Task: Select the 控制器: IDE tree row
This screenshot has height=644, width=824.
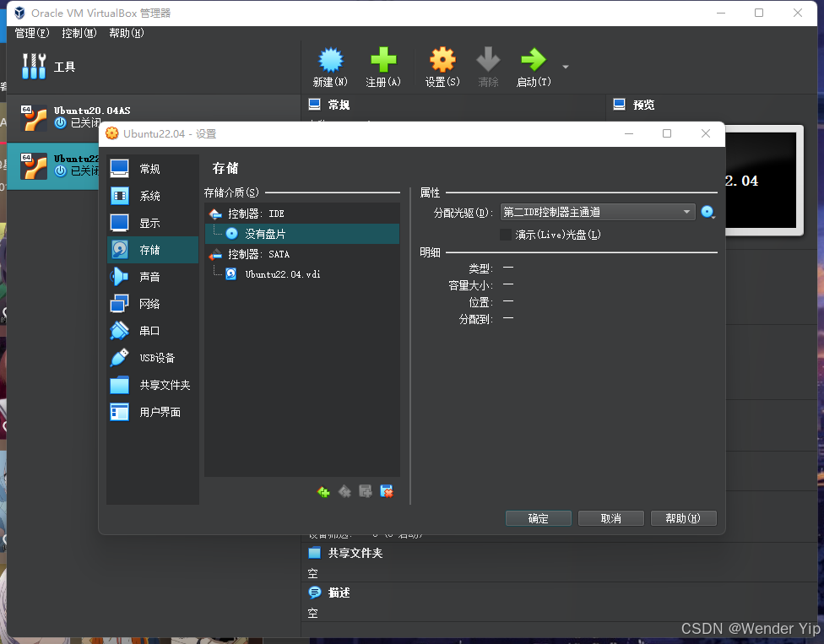Action: [302, 214]
